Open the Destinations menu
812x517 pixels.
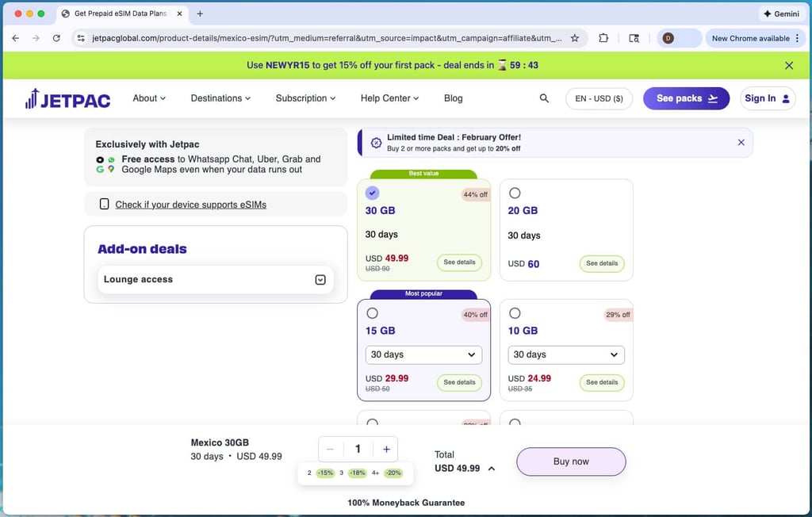[220, 98]
